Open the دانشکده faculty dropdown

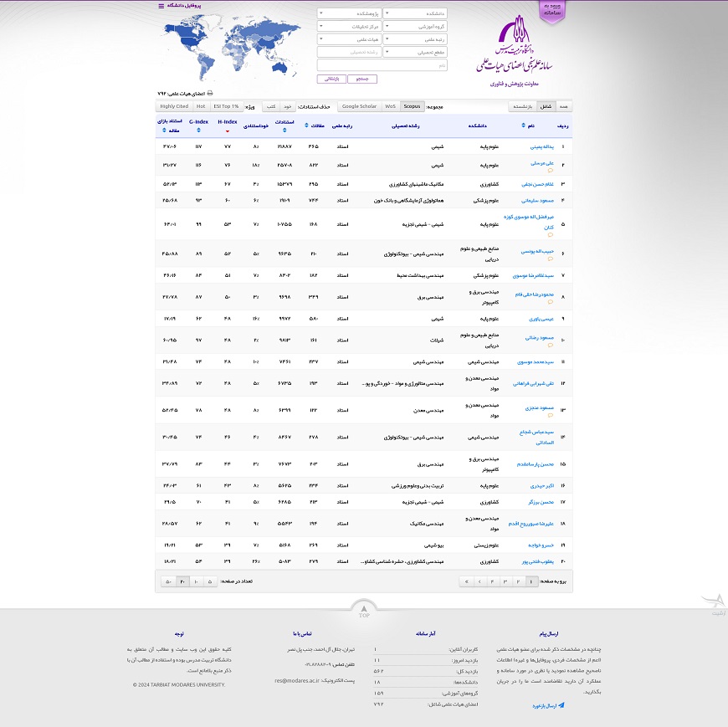pos(416,13)
